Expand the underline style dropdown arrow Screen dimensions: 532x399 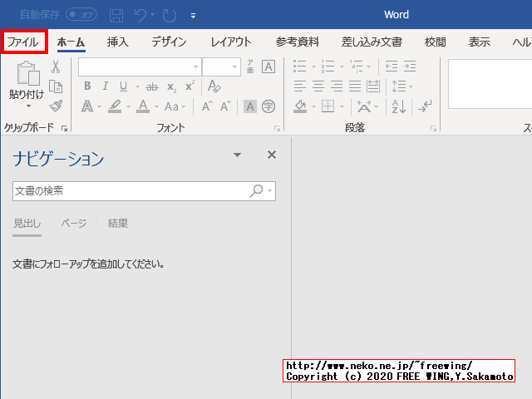tap(137, 86)
